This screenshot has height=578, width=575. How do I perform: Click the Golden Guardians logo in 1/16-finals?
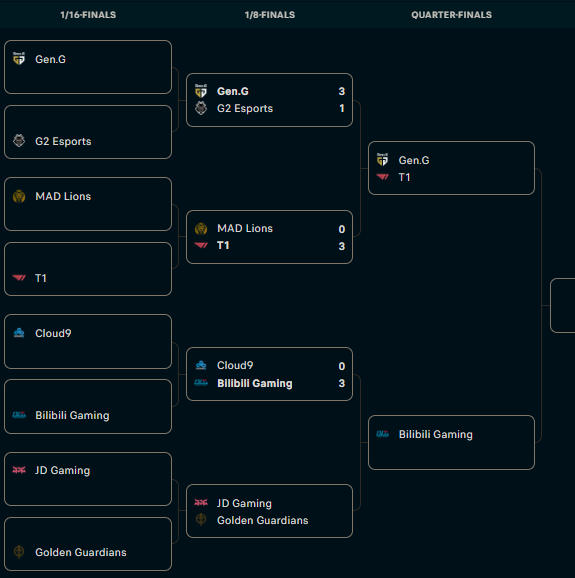click(x=19, y=552)
